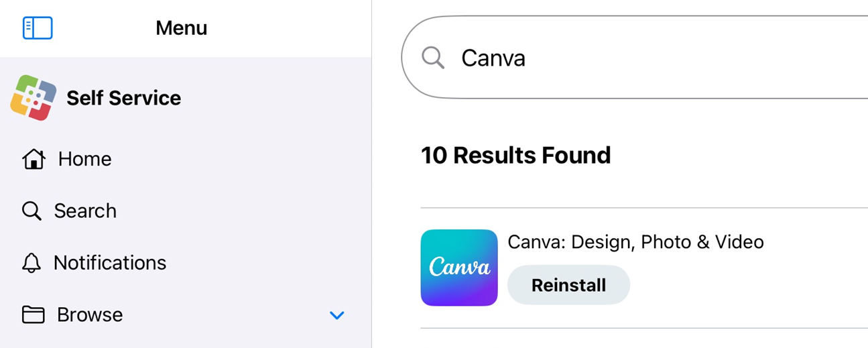Expand the Browse chevron arrow
The width and height of the screenshot is (868, 348).
click(337, 315)
